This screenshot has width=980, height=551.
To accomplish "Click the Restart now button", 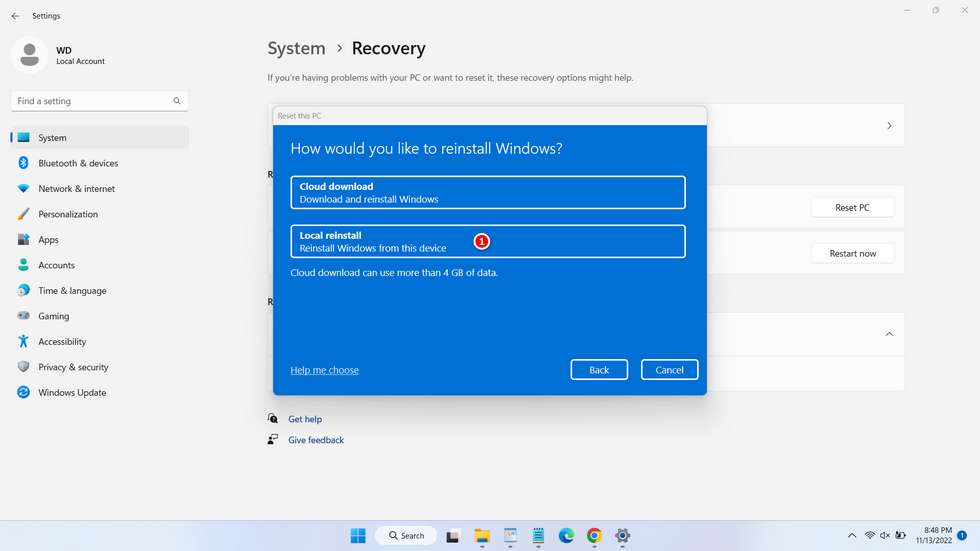I will coord(852,253).
